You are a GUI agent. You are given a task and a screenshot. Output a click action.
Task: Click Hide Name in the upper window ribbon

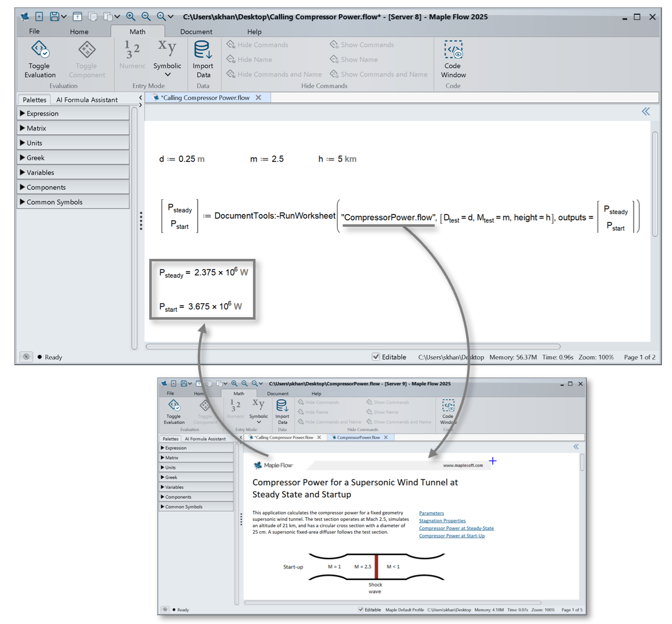tap(250, 59)
